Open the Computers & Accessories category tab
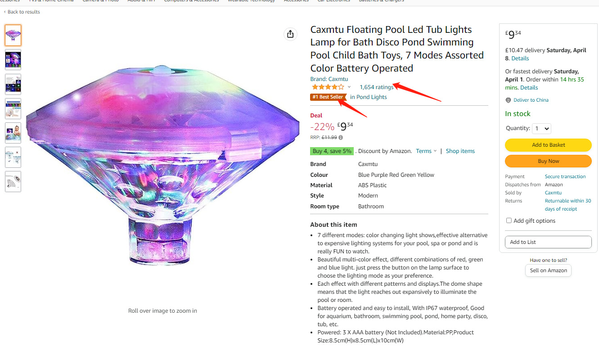Screen dimensions: 599x364 click(191, 1)
